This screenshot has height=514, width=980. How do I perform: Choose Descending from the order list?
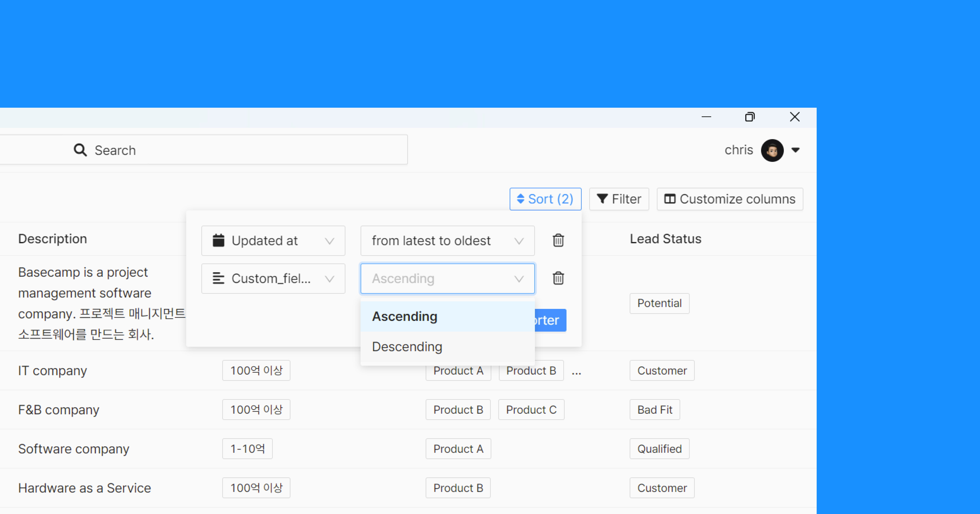(447, 347)
